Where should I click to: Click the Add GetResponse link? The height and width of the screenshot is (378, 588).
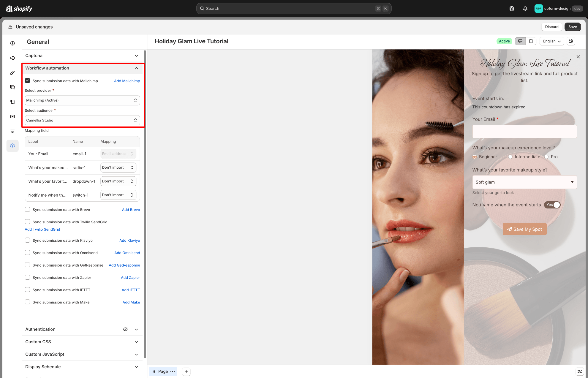(x=124, y=265)
